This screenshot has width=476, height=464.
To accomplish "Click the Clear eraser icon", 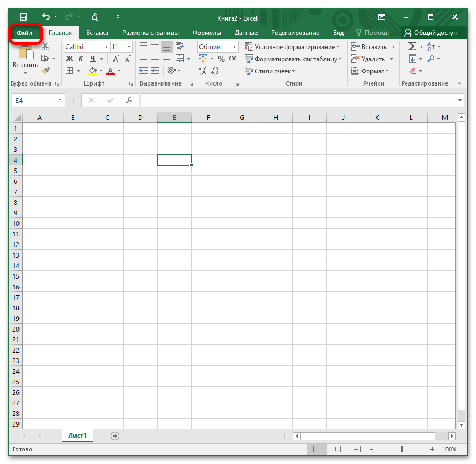I will pos(413,71).
